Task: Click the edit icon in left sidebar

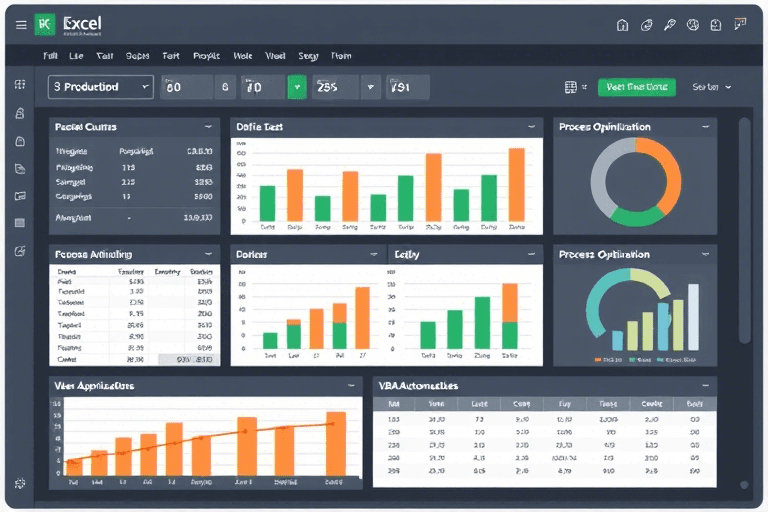Action: 20,251
